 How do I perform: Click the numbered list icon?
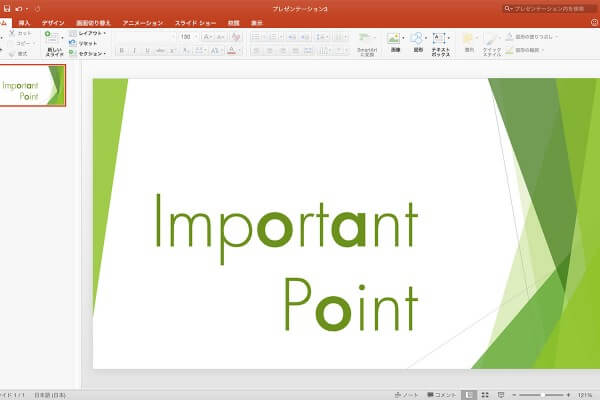[x=273, y=37]
